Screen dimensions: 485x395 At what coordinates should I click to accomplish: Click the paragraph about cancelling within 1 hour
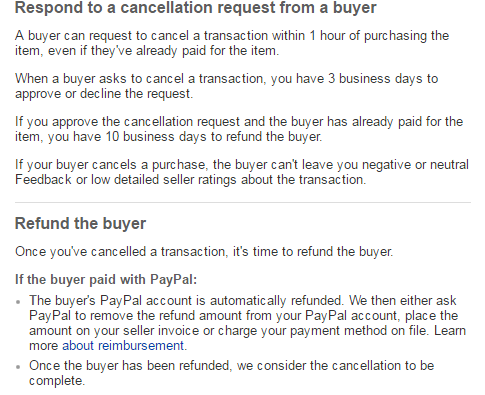click(x=232, y=43)
